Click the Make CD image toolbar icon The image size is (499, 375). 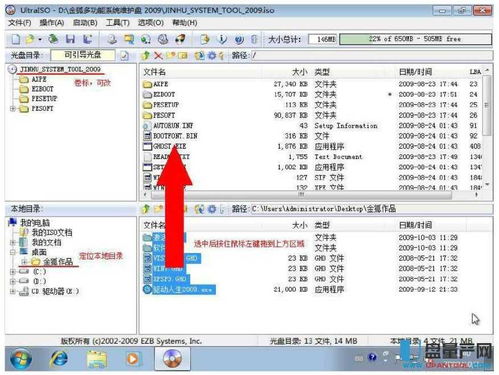pyautogui.click(x=112, y=39)
